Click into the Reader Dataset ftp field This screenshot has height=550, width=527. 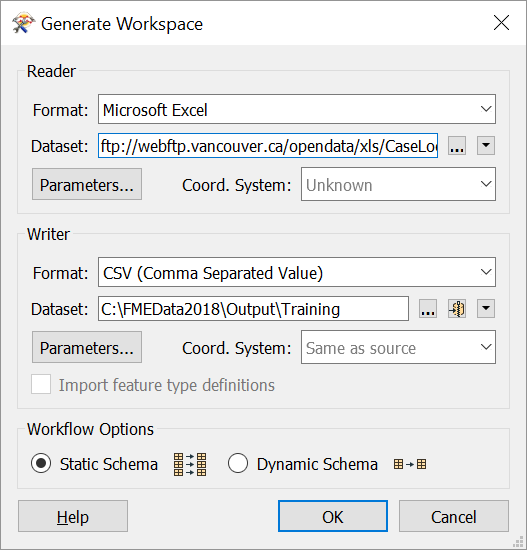click(x=268, y=146)
